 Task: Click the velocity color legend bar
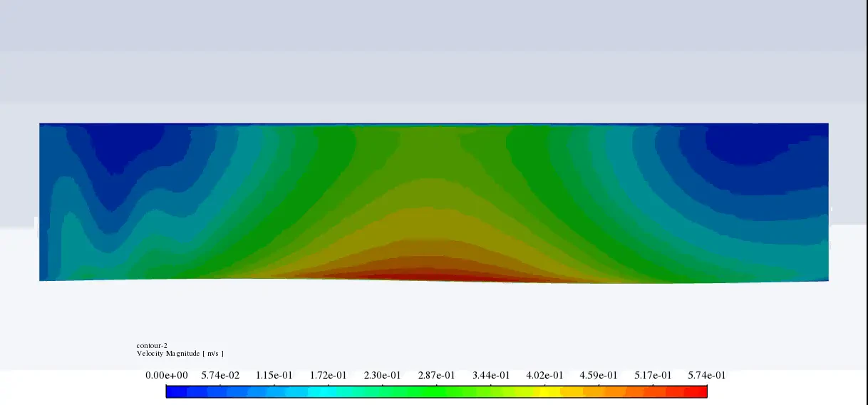(437, 391)
